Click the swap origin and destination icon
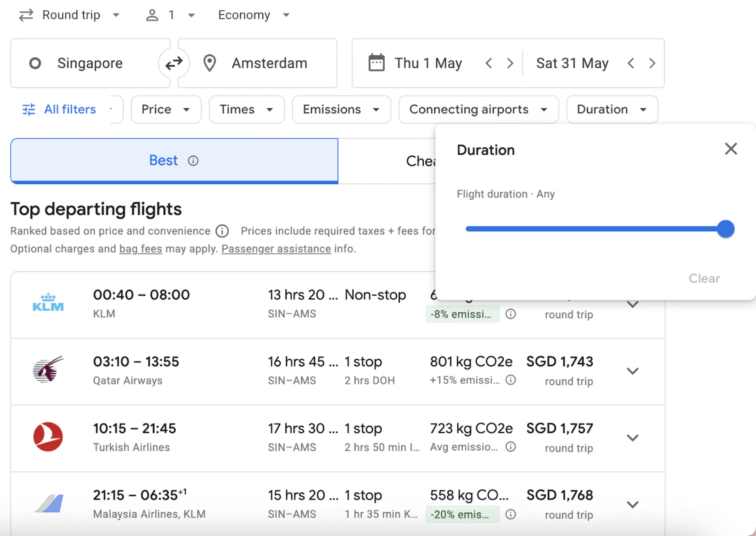Viewport: 756px width, 536px height. coord(174,63)
